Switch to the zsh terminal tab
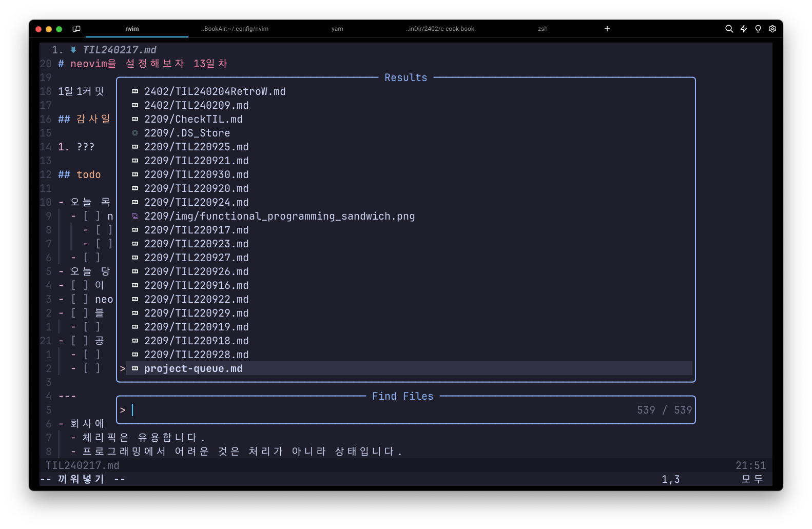This screenshot has height=529, width=812. click(543, 29)
